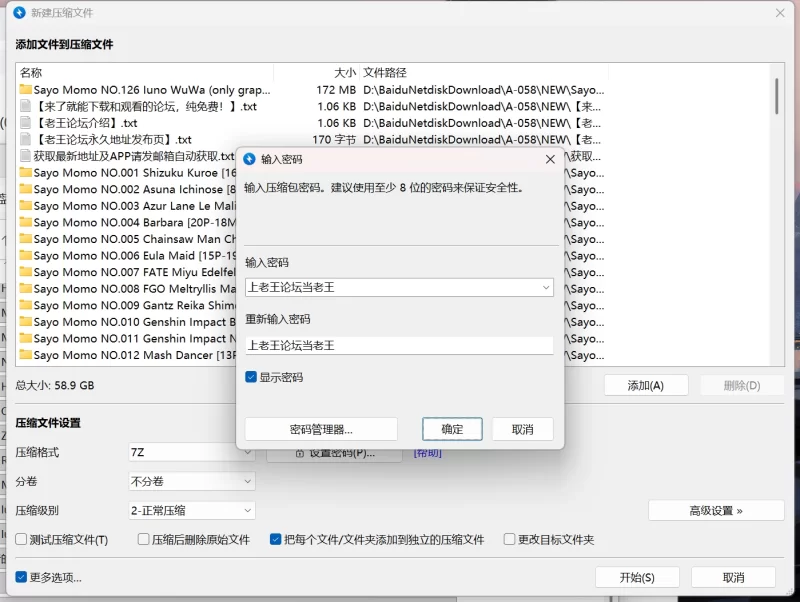Click folder icon of Sayo Momo NO.012 Mash Dancer

tap(26, 355)
